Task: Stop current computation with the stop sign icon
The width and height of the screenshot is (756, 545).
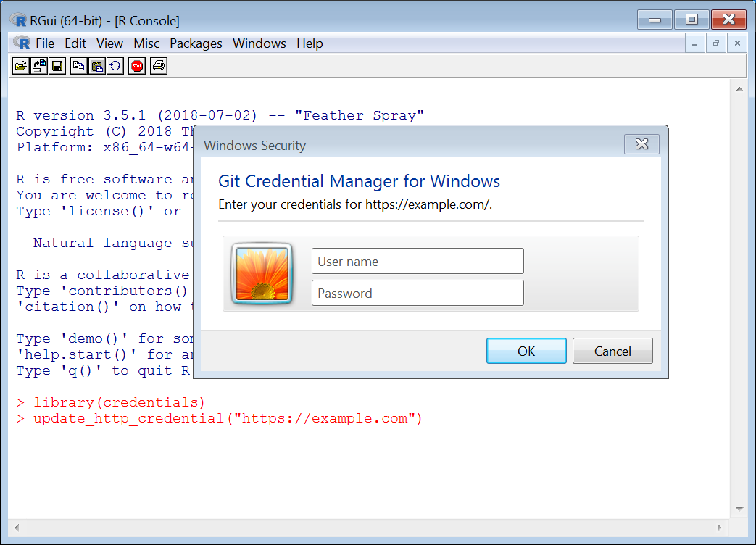Action: tap(136, 65)
